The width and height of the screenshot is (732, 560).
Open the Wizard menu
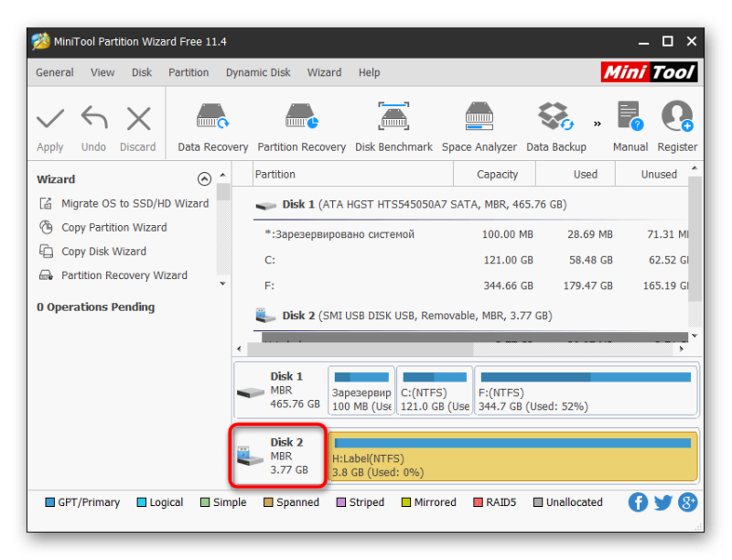tap(325, 72)
